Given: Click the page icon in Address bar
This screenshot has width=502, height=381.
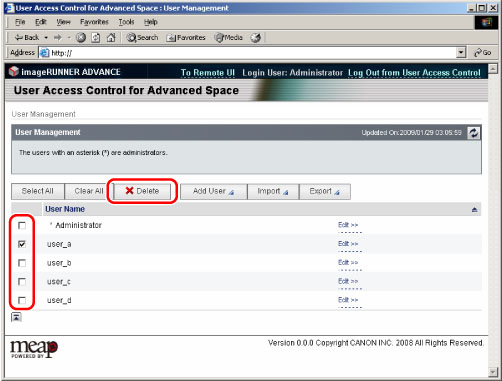Looking at the screenshot, I should (x=44, y=53).
